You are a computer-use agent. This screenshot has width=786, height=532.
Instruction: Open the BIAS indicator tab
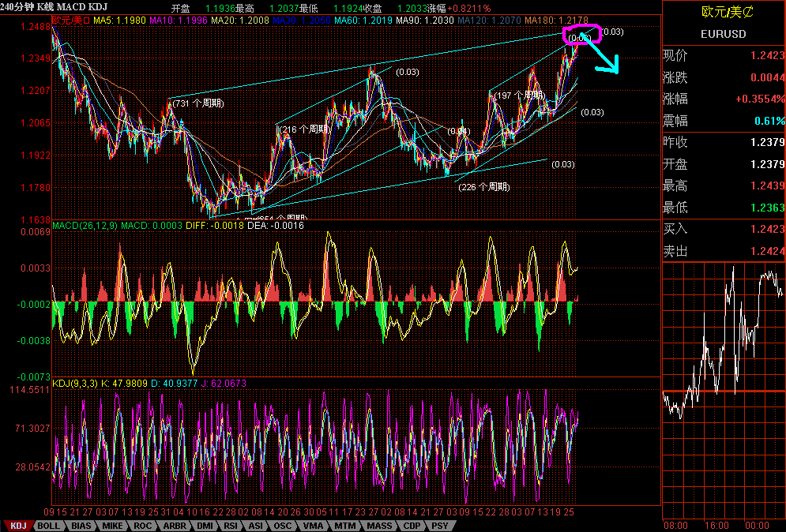[81, 526]
